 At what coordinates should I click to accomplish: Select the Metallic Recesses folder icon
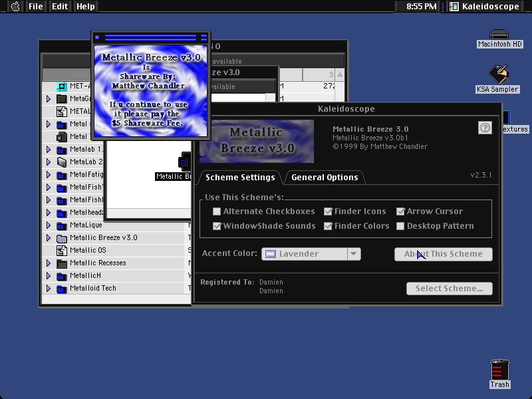61,263
